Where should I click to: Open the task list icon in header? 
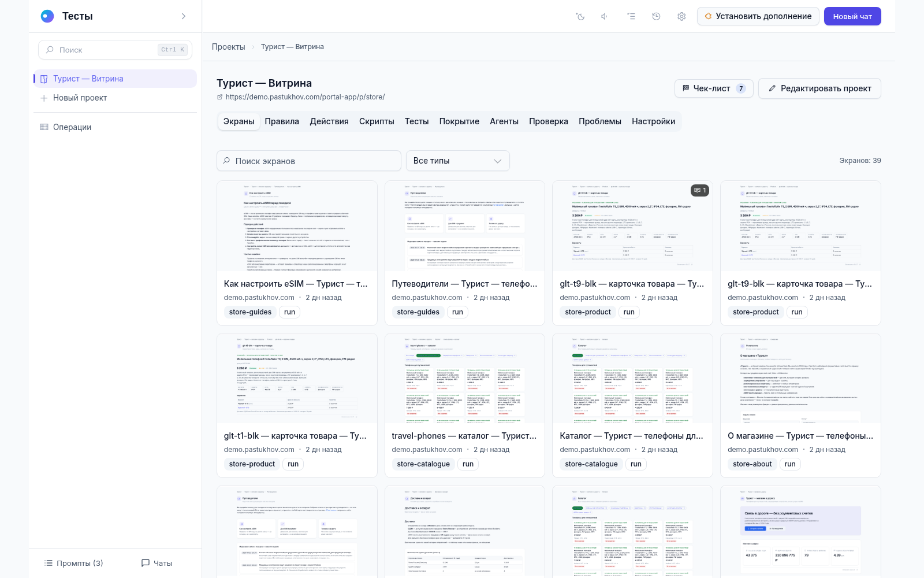(631, 16)
